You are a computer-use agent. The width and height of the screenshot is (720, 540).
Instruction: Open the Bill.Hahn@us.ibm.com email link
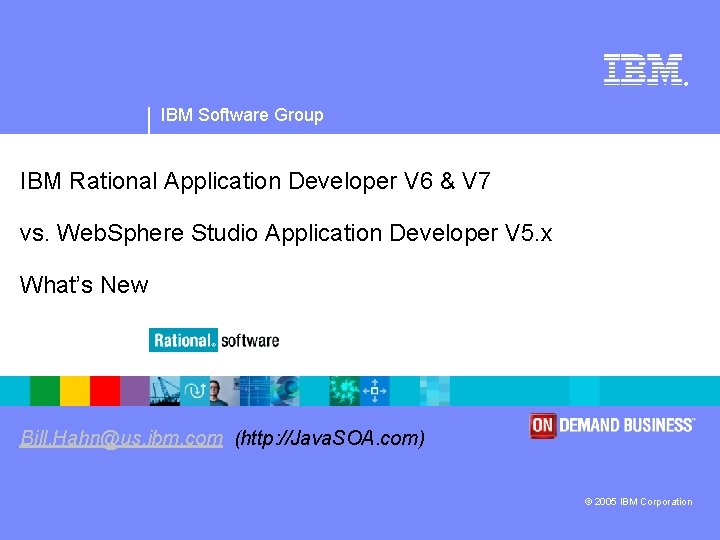[121, 438]
